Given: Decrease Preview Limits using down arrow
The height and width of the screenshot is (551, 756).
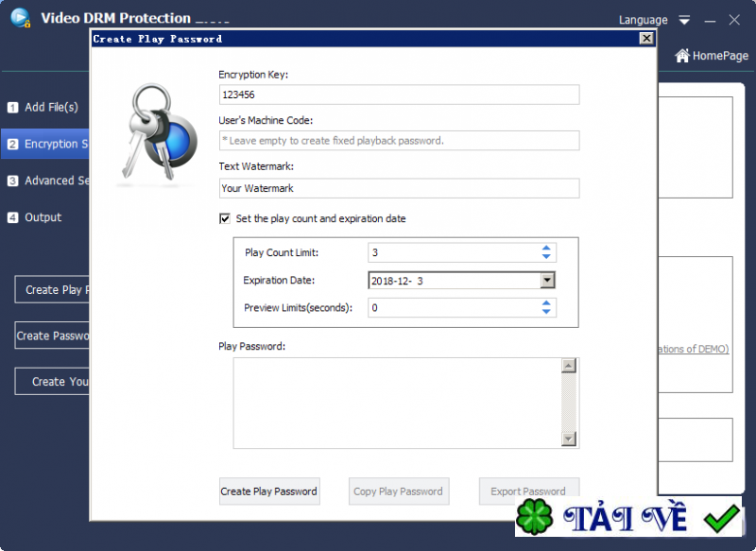Looking at the screenshot, I should [548, 312].
